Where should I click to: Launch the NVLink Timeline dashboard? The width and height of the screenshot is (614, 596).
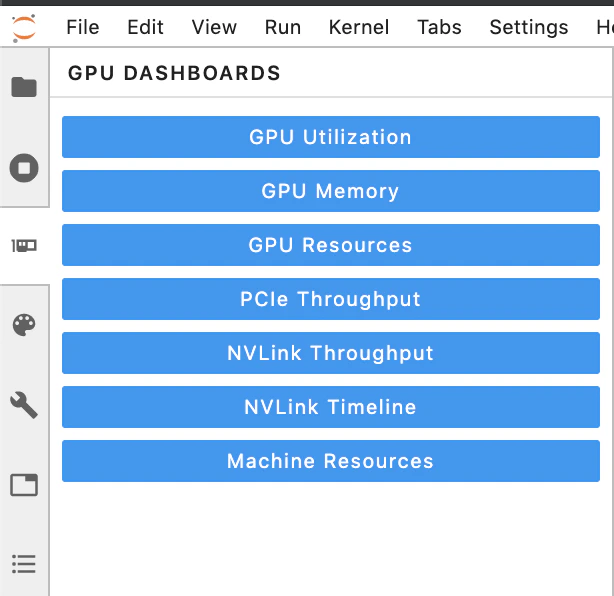tap(331, 407)
